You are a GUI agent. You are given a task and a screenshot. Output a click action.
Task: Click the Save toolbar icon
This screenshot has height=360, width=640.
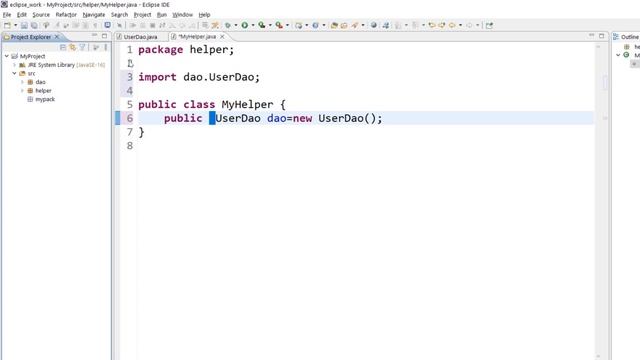coord(24,25)
